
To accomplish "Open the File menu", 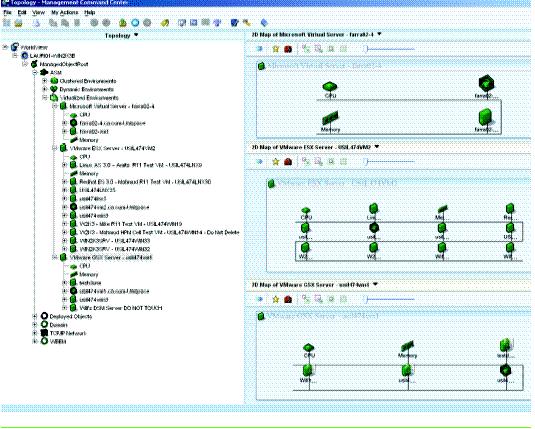I will point(8,13).
